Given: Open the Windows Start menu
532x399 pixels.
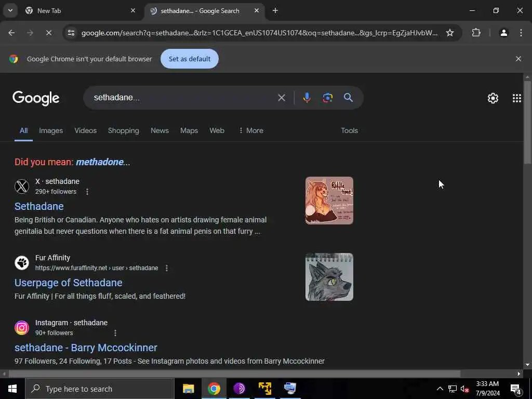Looking at the screenshot, I should tap(12, 389).
